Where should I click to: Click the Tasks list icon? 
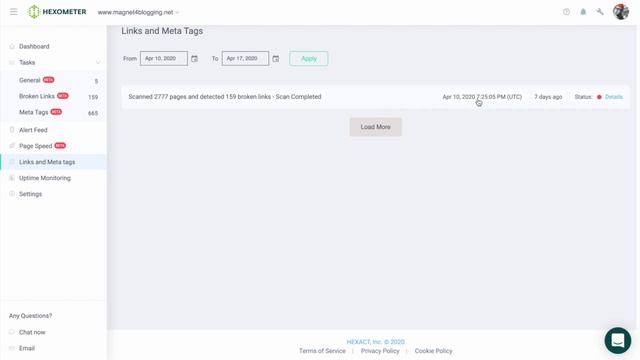pyautogui.click(x=12, y=62)
